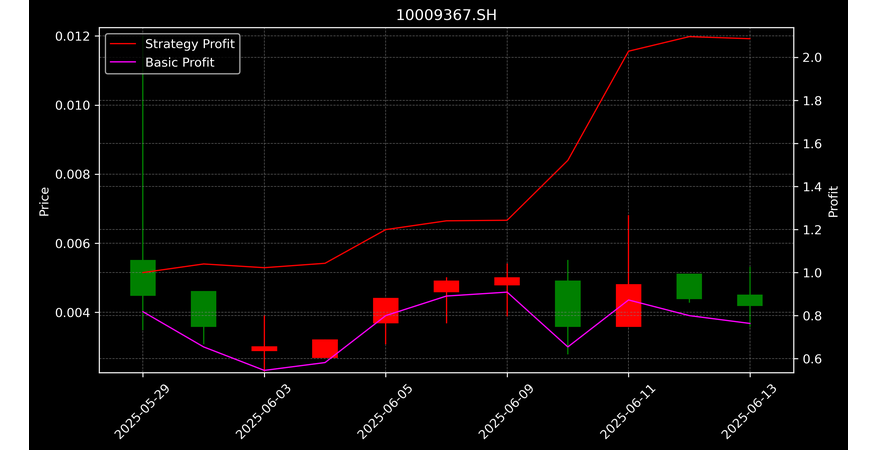Click the 0.010 price tick label
Screen dimensions: 878x450
pos(72,105)
